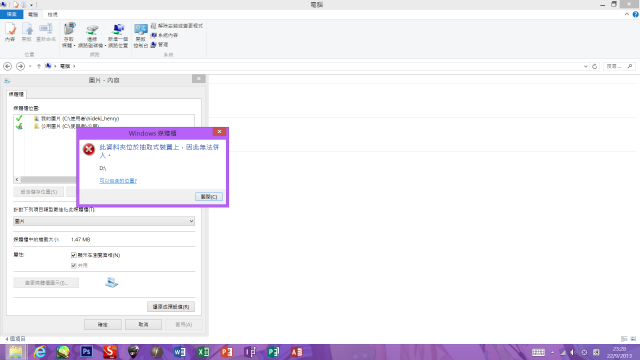Click the restore defaults (還原成預設值) button
This screenshot has width=640, height=360.
pos(171,307)
